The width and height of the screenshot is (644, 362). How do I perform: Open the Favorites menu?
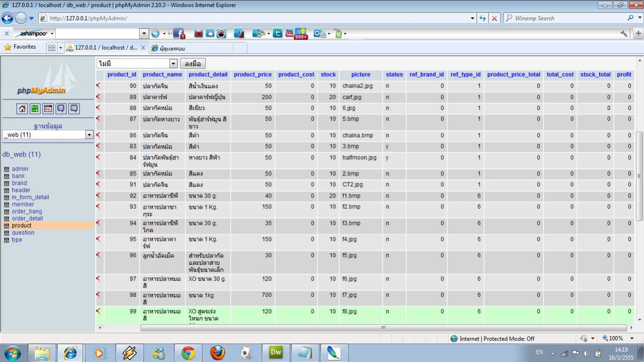coord(20,47)
